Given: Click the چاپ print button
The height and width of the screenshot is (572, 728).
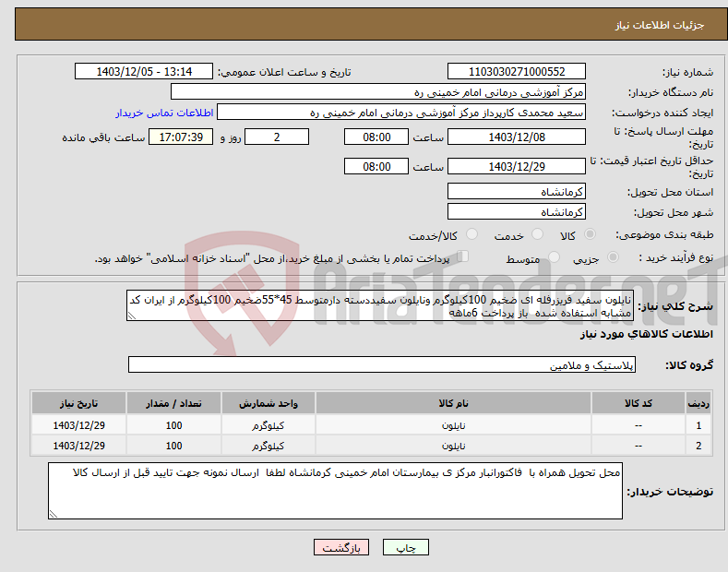Looking at the screenshot, I should (x=406, y=547).
